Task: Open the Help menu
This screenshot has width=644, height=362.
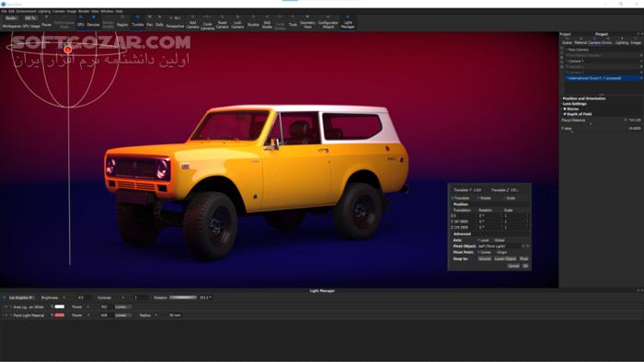Action: tap(119, 11)
